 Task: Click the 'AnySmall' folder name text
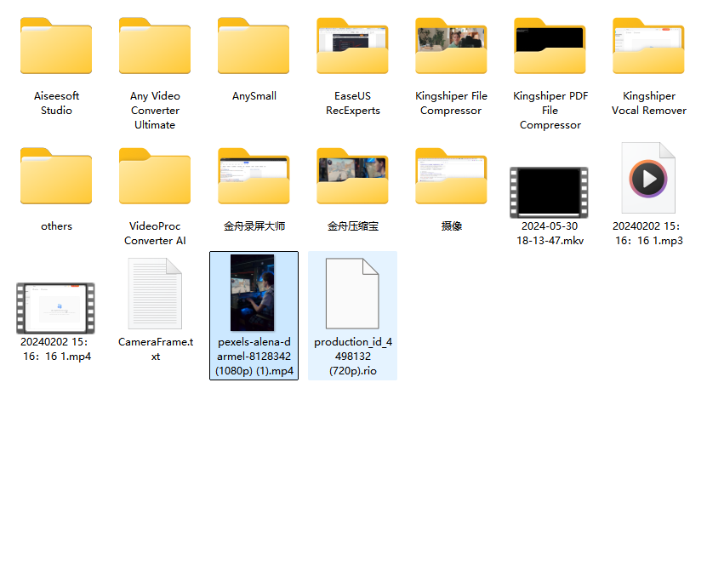tap(254, 96)
